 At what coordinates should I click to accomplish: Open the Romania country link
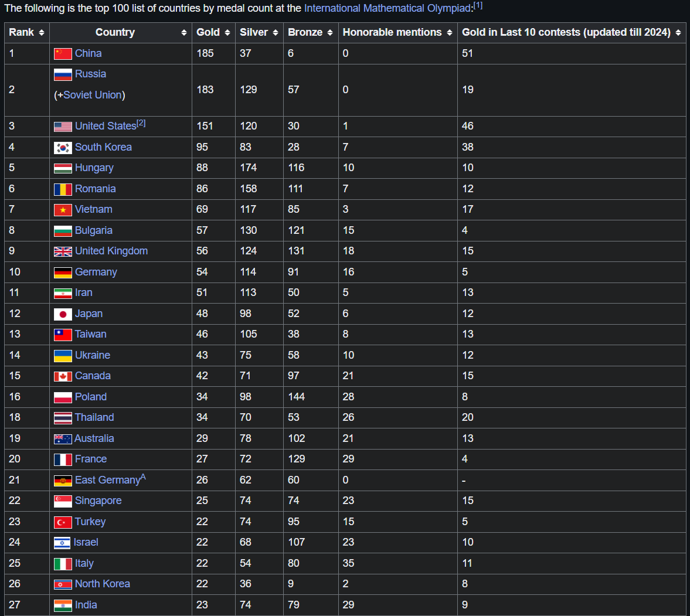coord(95,189)
